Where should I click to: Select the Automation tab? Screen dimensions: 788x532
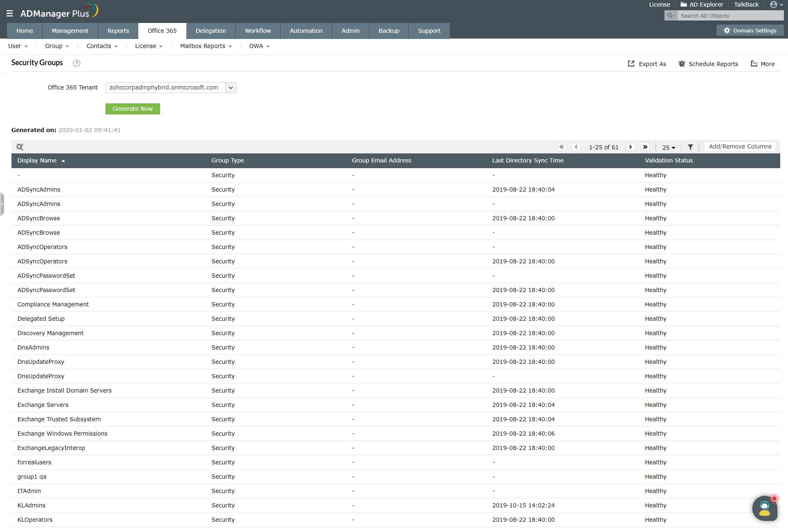(306, 31)
